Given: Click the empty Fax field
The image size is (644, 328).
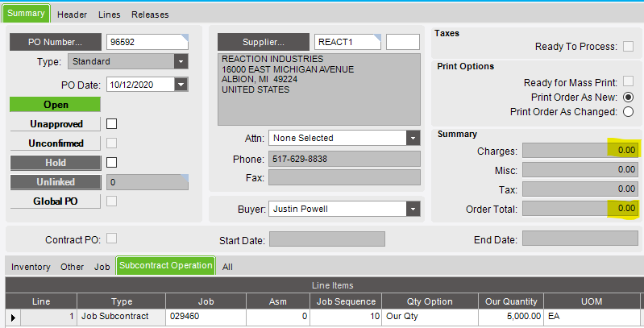Looking at the screenshot, I should (345, 178).
